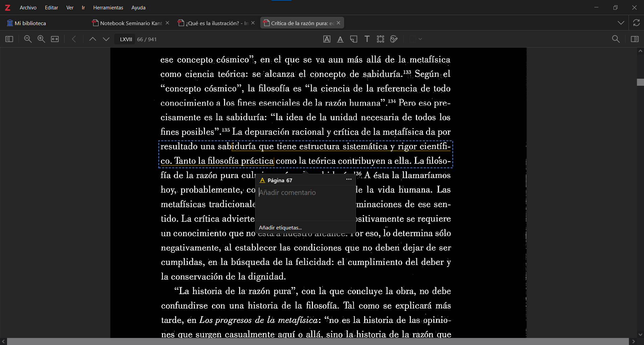Click the vertical scrollbar down arrow

pyautogui.click(x=640, y=335)
